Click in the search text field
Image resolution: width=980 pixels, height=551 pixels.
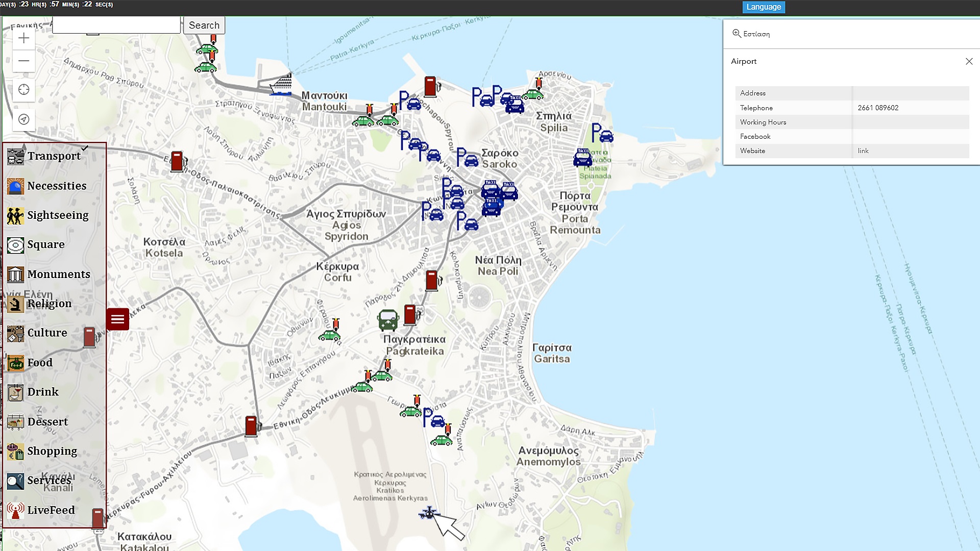pyautogui.click(x=116, y=25)
